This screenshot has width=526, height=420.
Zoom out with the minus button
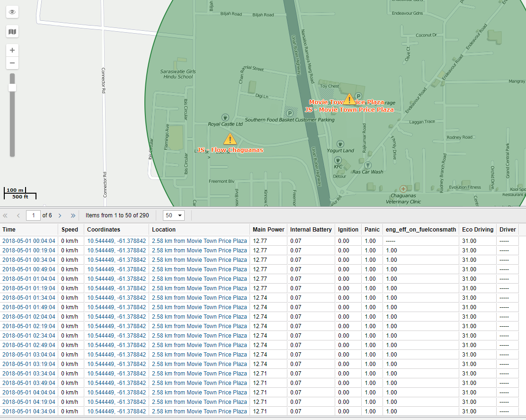(x=12, y=63)
